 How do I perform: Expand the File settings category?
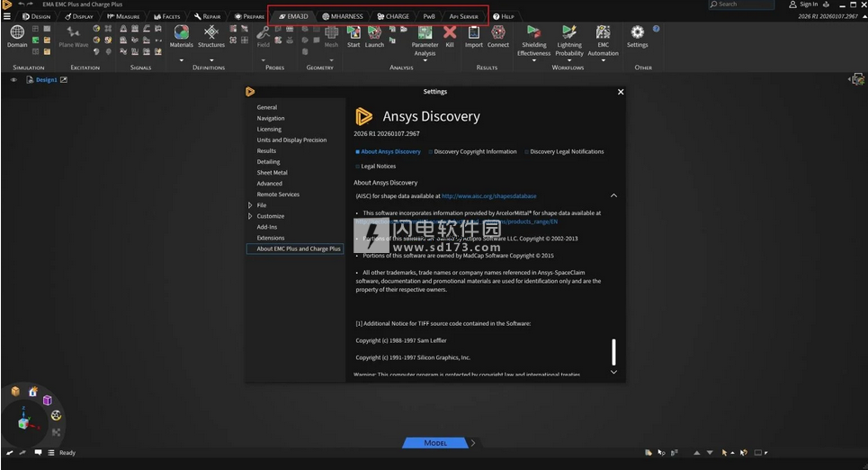251,205
